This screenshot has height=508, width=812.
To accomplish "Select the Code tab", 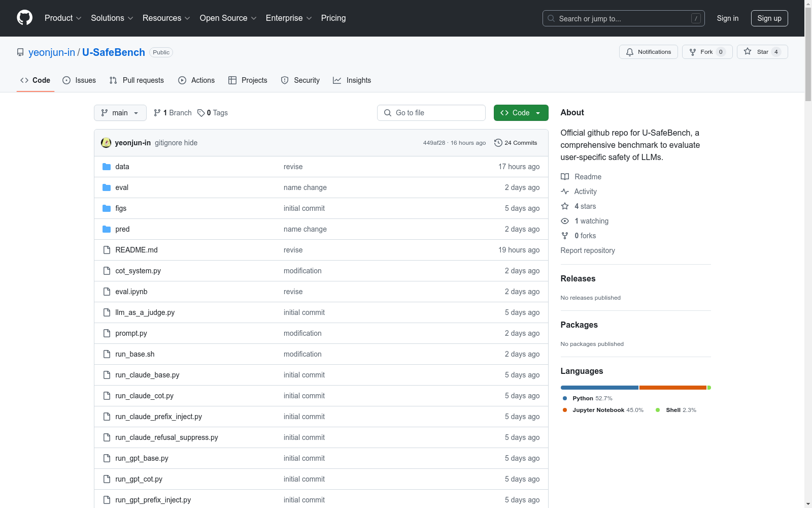I will 36,80.
